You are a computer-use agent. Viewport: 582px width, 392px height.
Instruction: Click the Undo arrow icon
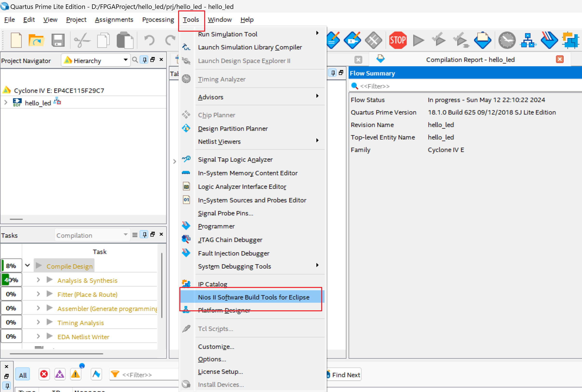click(x=149, y=40)
